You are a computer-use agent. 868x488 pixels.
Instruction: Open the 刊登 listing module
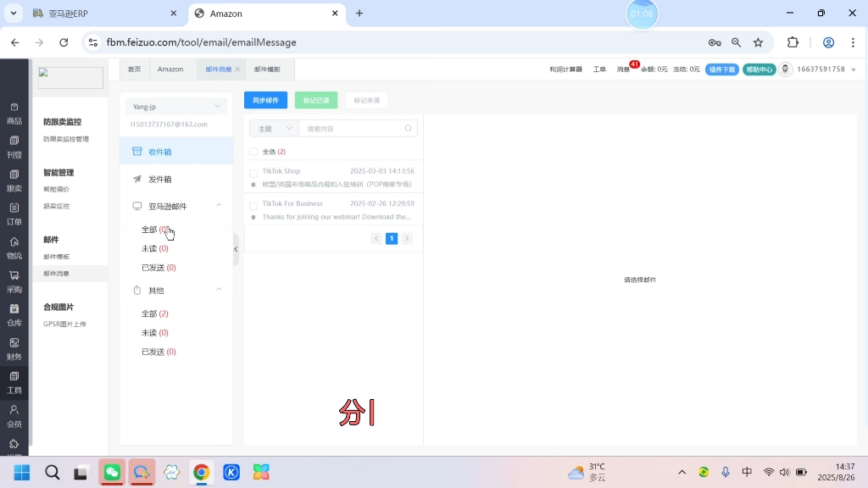coord(14,147)
